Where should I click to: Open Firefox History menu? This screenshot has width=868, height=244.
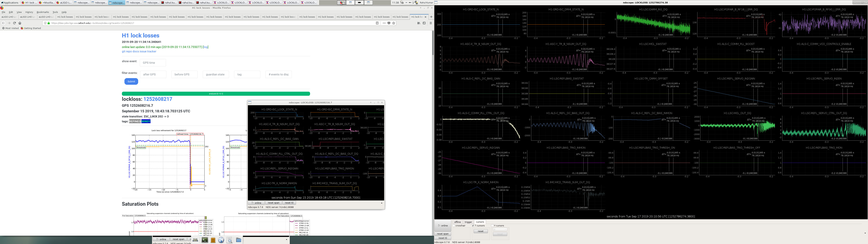pos(29,12)
